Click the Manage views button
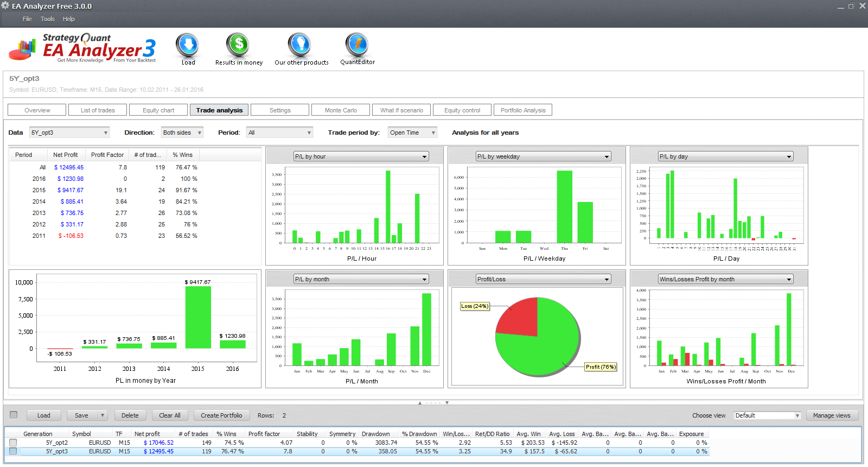The image size is (868, 467). [x=832, y=415]
